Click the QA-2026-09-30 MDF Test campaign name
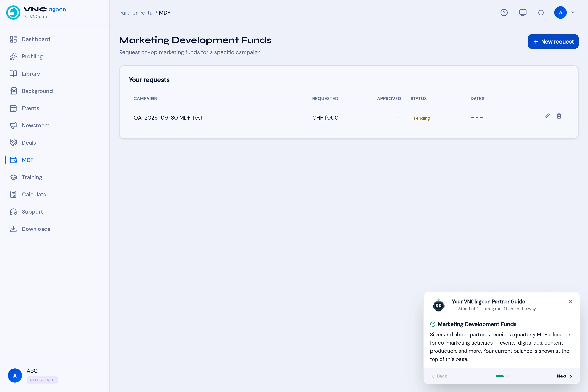The width and height of the screenshot is (588, 392). [x=168, y=117]
